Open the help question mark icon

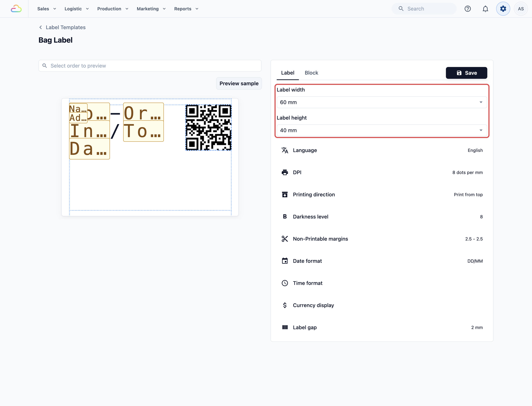(467, 9)
